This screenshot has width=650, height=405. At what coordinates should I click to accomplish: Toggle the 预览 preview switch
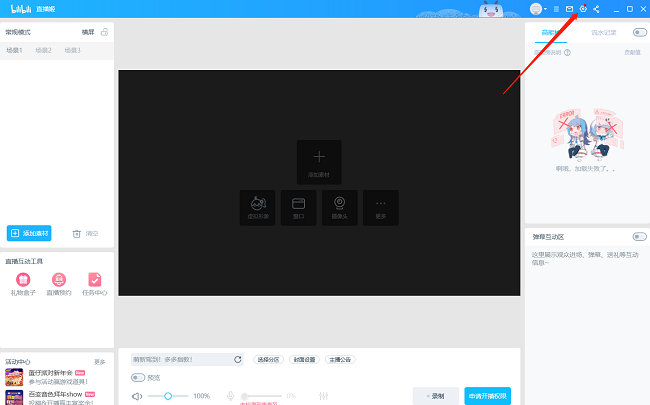tap(138, 378)
